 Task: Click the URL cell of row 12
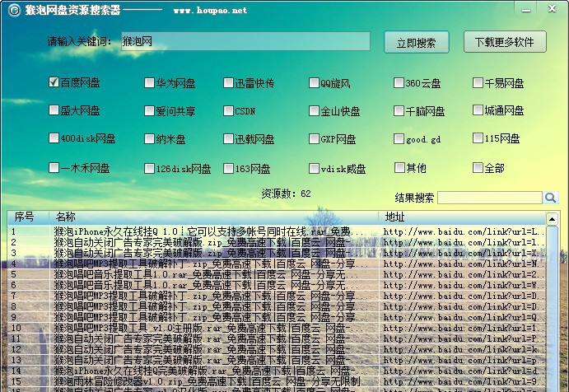(x=464, y=349)
